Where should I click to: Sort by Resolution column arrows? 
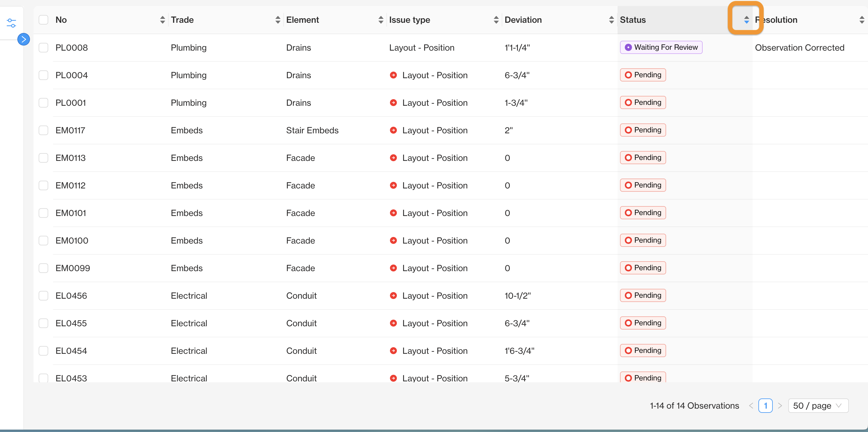[861, 20]
